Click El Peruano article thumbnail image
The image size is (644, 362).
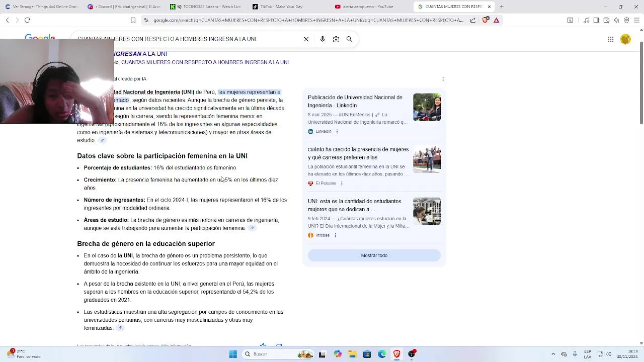tap(427, 159)
